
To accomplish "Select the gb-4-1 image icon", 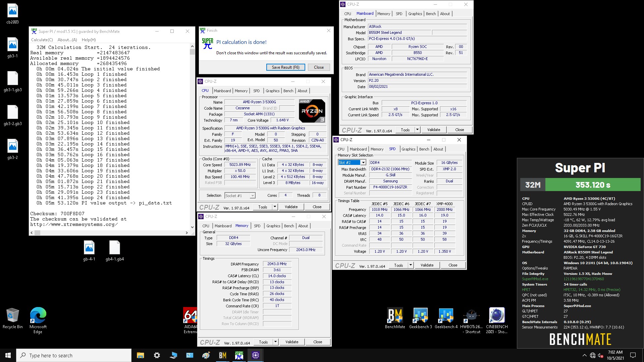I will [89, 251].
